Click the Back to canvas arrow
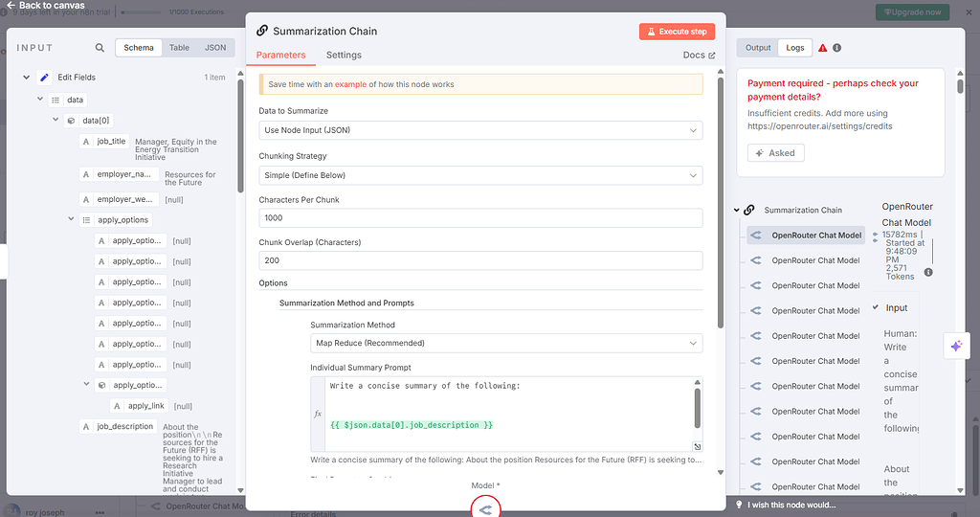Viewport: 980px width, 517px height. click(x=11, y=5)
